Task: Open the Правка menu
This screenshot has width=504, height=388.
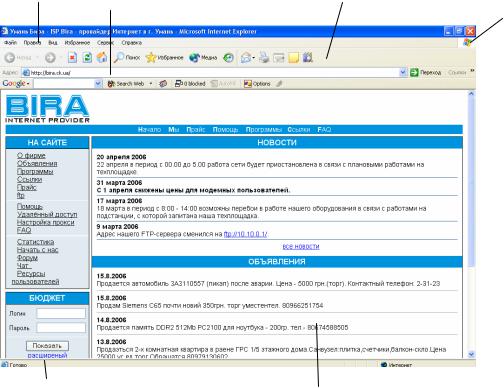Action: click(32, 43)
